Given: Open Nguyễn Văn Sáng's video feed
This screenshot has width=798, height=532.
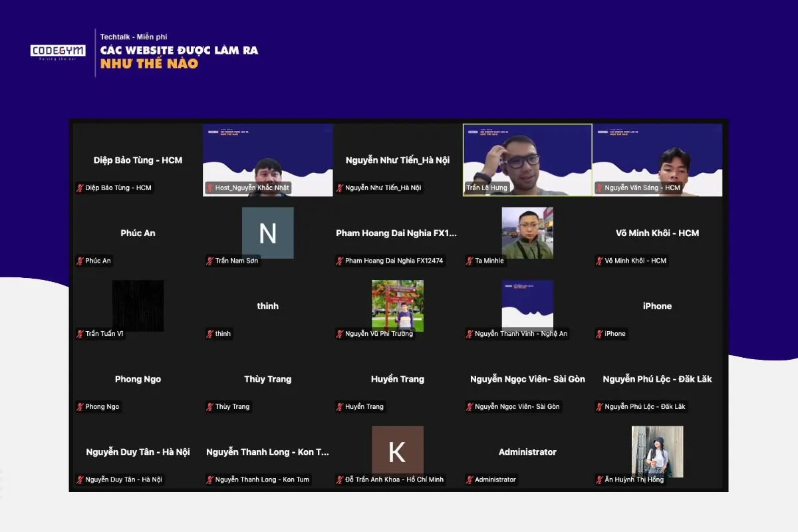Looking at the screenshot, I should click(x=657, y=160).
